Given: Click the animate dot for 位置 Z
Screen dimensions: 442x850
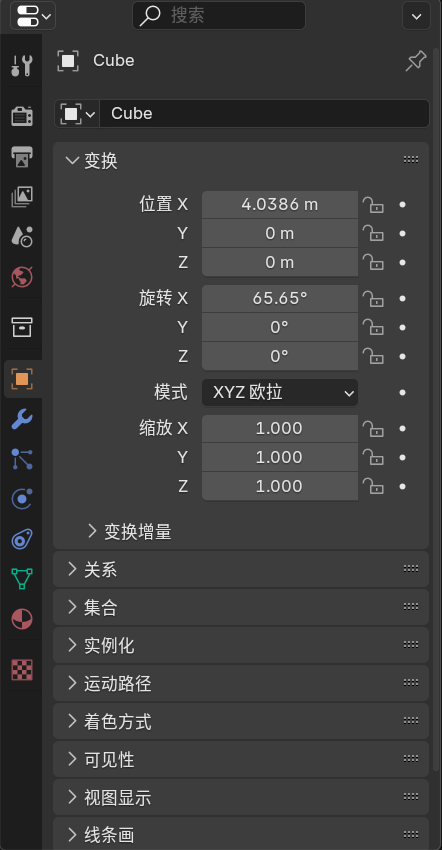Looking at the screenshot, I should coord(402,262).
